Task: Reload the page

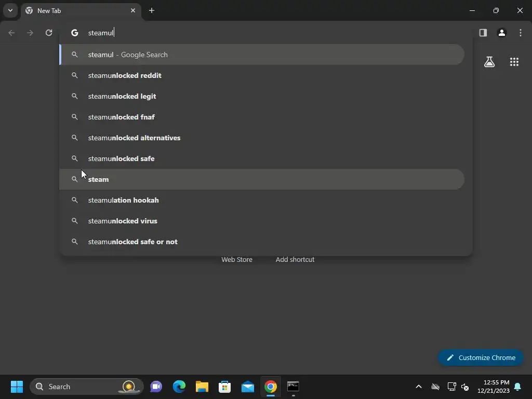Action: click(49, 33)
